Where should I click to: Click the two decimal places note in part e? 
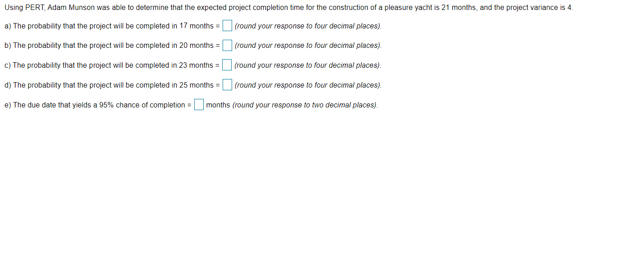click(x=305, y=105)
